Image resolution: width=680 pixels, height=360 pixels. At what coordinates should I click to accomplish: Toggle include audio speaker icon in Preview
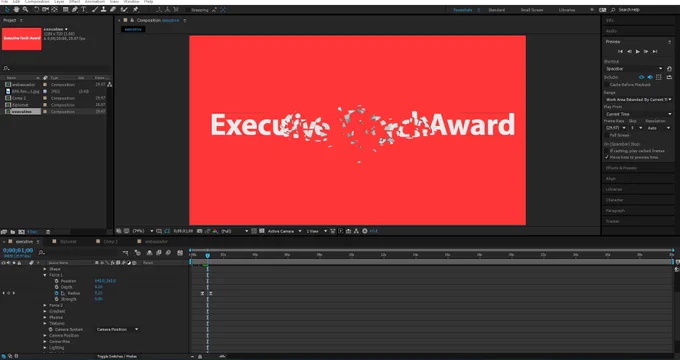pos(650,77)
